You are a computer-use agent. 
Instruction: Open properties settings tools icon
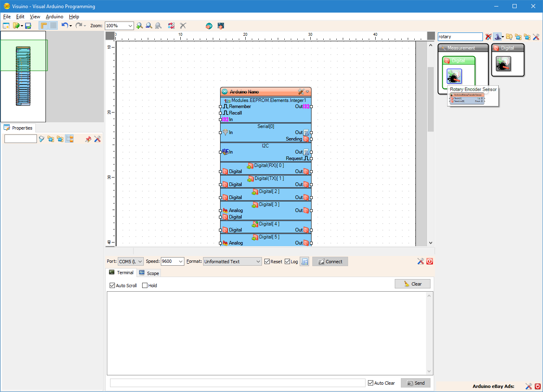pyautogui.click(x=97, y=139)
